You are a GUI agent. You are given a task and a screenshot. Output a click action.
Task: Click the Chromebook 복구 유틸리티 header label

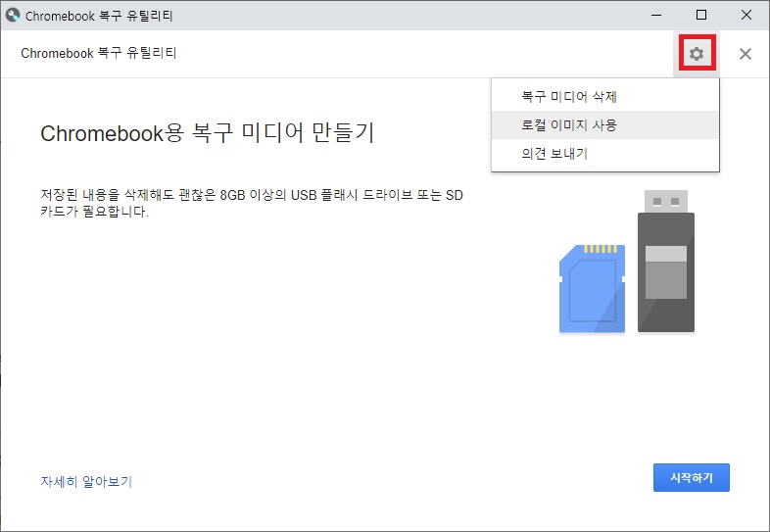click(x=99, y=53)
